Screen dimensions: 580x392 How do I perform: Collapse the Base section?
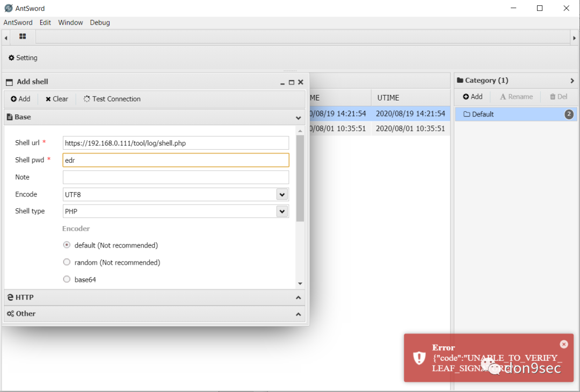tap(298, 118)
